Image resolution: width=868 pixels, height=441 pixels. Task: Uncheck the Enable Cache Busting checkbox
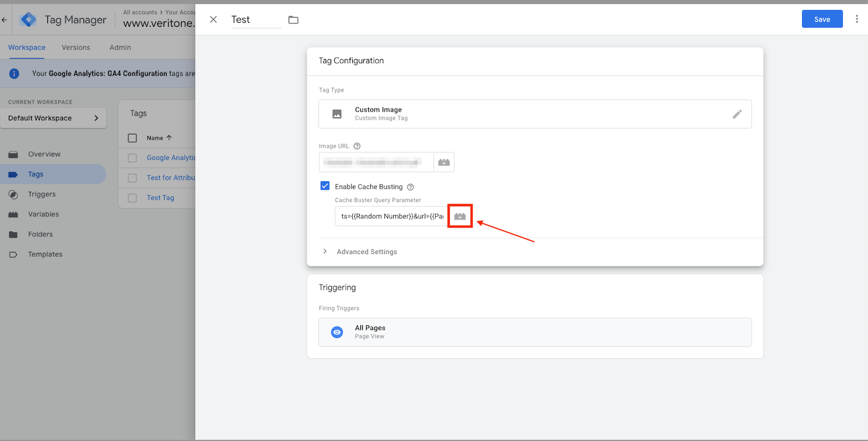tap(325, 186)
